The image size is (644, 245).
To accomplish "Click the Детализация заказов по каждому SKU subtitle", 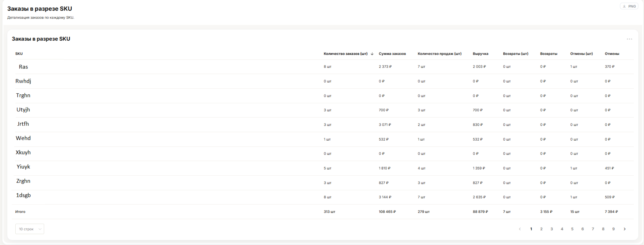I will [41, 17].
